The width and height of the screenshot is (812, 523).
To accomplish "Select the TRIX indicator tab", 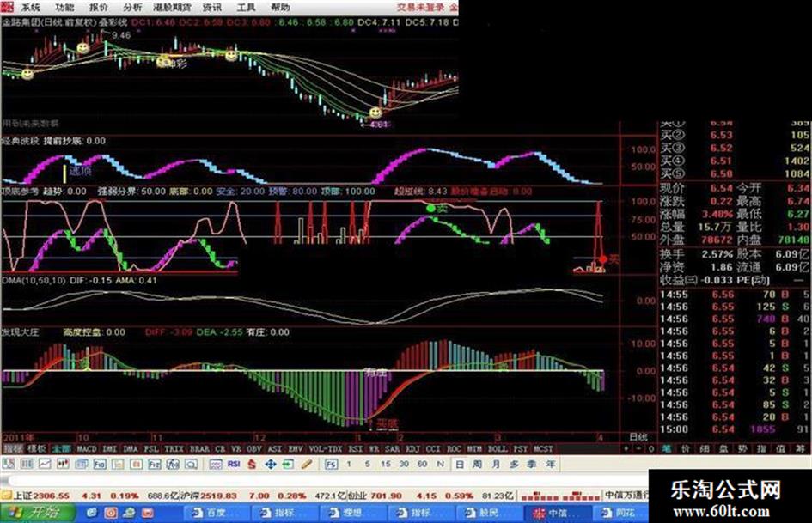I will click(x=174, y=449).
